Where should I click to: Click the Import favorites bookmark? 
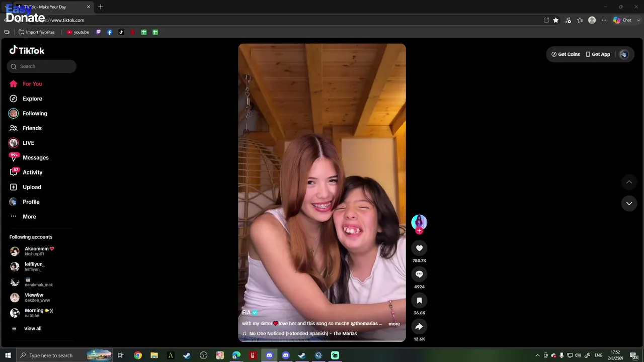click(36, 32)
